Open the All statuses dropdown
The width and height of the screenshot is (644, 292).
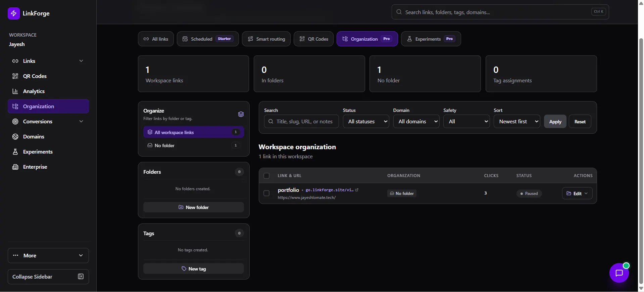pyautogui.click(x=366, y=121)
